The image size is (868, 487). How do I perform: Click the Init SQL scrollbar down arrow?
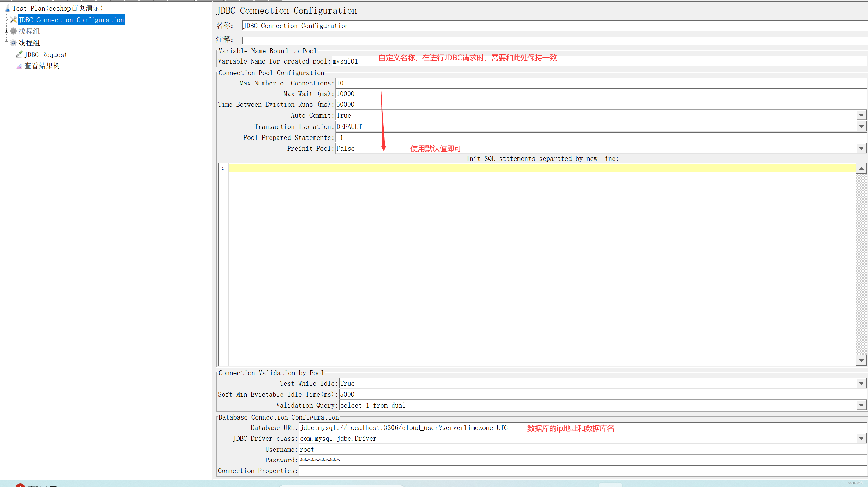(861, 360)
